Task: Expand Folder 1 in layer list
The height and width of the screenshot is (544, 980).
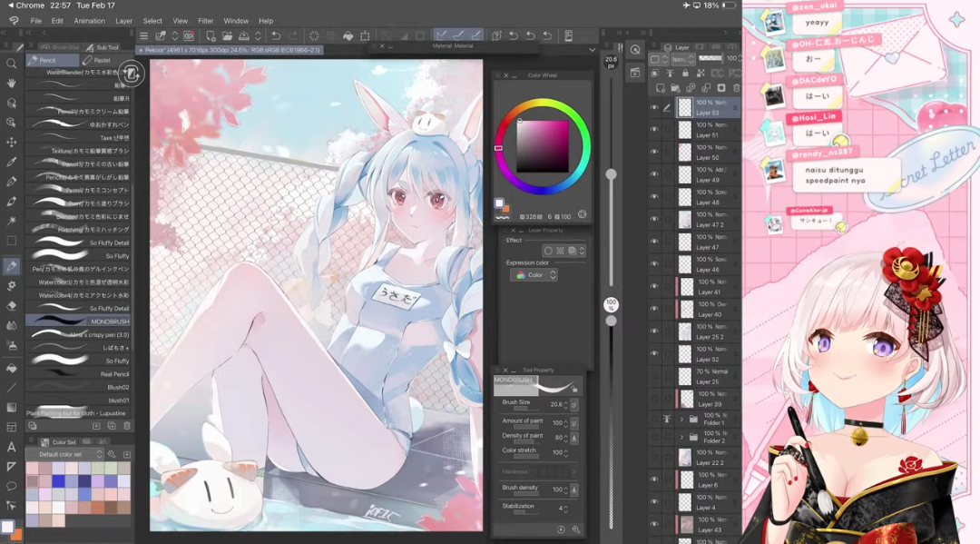Action: 681,419
